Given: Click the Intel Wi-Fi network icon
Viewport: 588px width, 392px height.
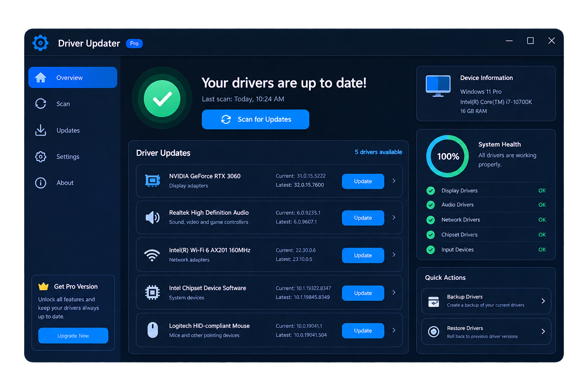Looking at the screenshot, I should (152, 255).
